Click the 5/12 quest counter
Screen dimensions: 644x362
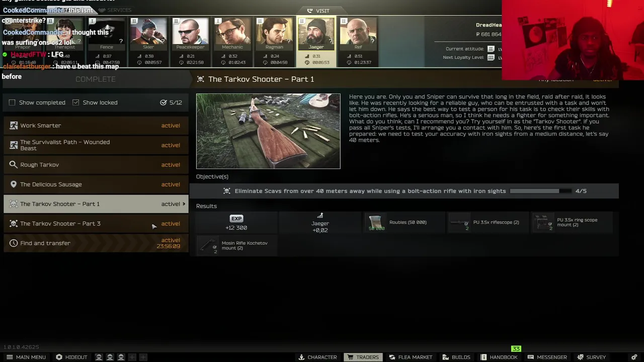[171, 103]
